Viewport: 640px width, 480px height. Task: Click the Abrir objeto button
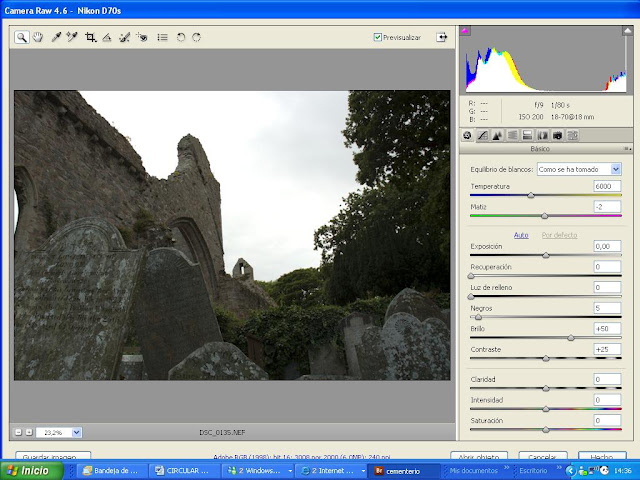[x=479, y=456]
